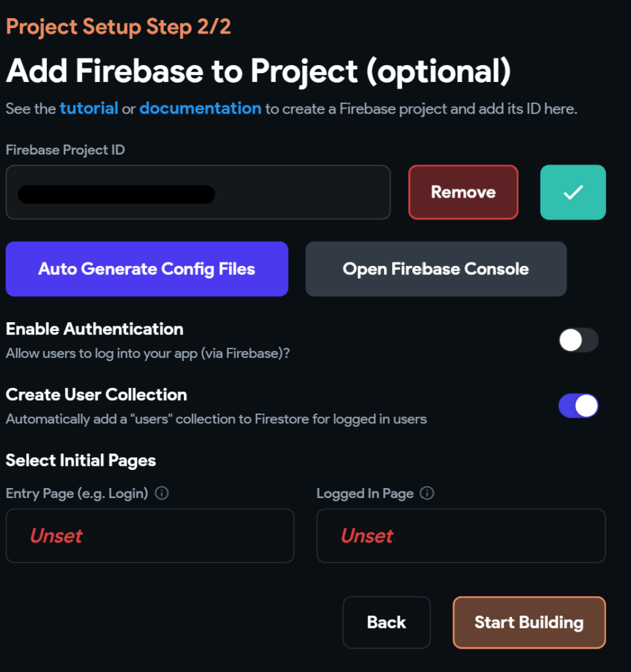Enable the Authentication toggle switch

point(578,340)
